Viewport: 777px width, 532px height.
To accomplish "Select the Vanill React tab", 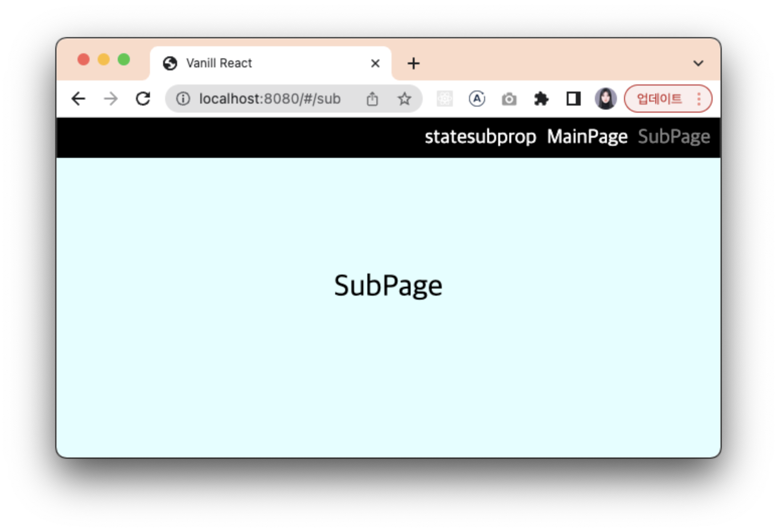I will [271, 63].
